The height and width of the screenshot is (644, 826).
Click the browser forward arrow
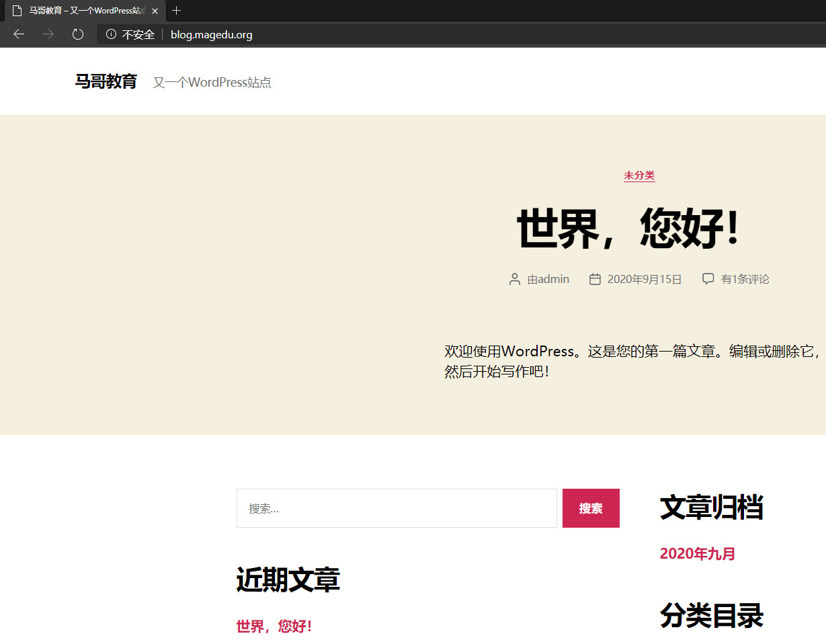pyautogui.click(x=48, y=34)
